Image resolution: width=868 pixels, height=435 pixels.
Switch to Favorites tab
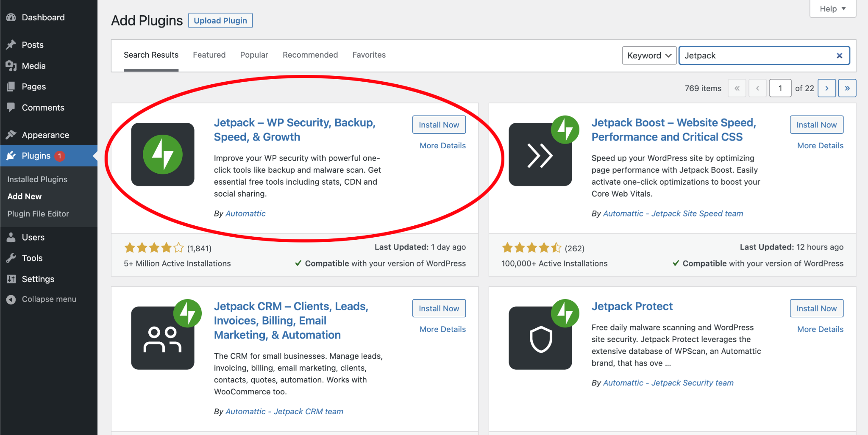(x=369, y=55)
